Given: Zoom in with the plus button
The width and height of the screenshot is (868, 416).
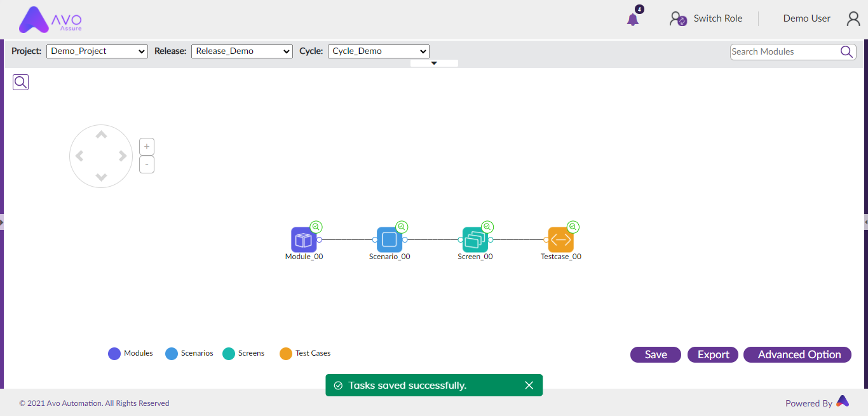Looking at the screenshot, I should 147,147.
